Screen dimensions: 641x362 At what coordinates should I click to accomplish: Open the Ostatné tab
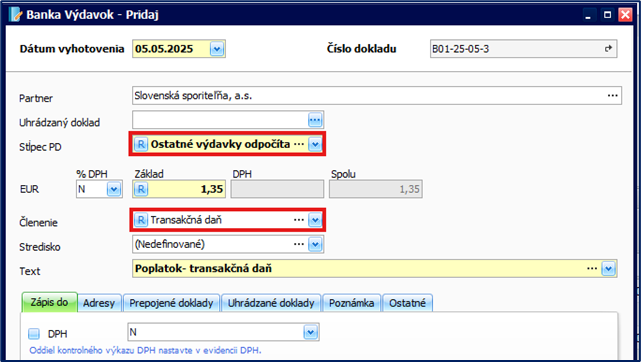pyautogui.click(x=408, y=303)
